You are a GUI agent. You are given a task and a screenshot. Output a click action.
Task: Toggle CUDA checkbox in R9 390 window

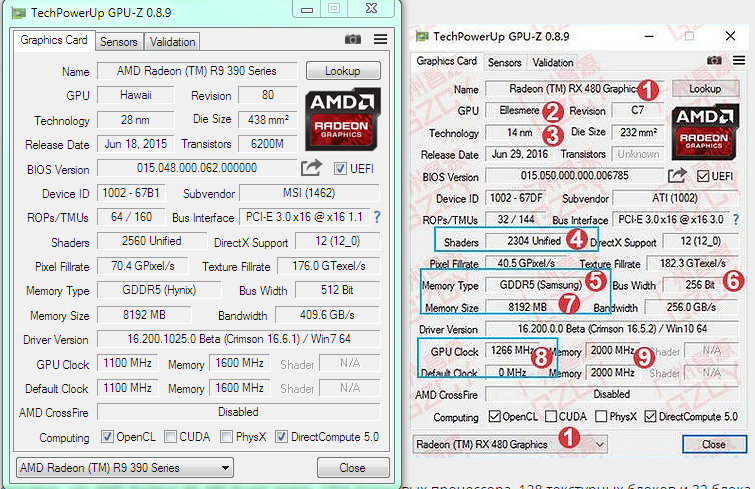coord(170,437)
